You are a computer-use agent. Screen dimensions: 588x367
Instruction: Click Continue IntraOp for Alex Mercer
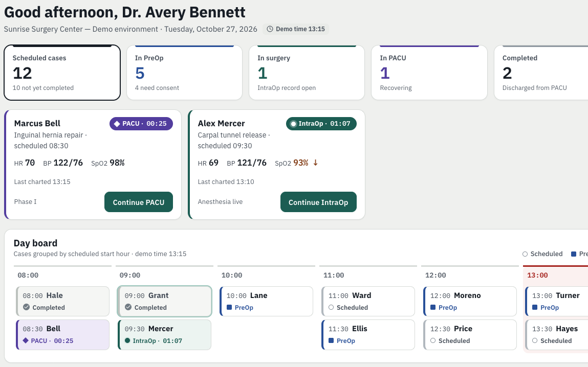pyautogui.click(x=318, y=202)
